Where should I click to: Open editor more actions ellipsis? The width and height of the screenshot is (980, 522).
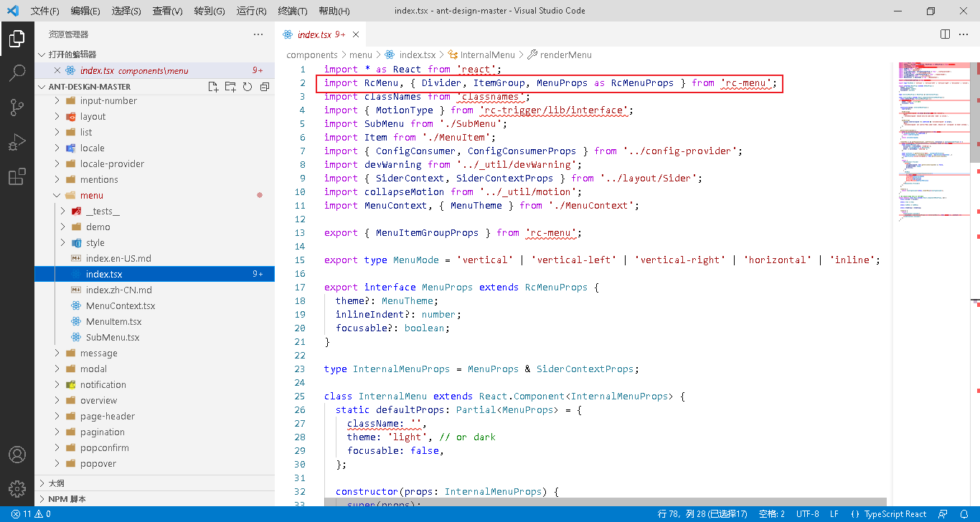[x=965, y=34]
